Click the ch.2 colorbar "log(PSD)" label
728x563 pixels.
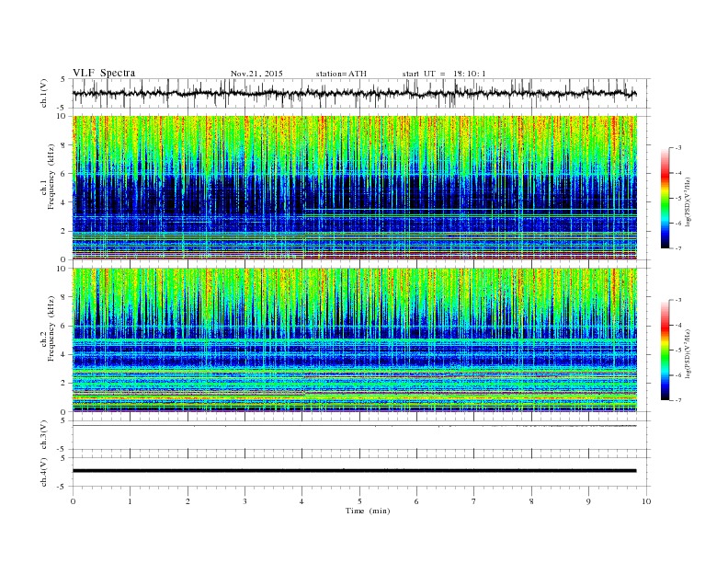tap(688, 354)
